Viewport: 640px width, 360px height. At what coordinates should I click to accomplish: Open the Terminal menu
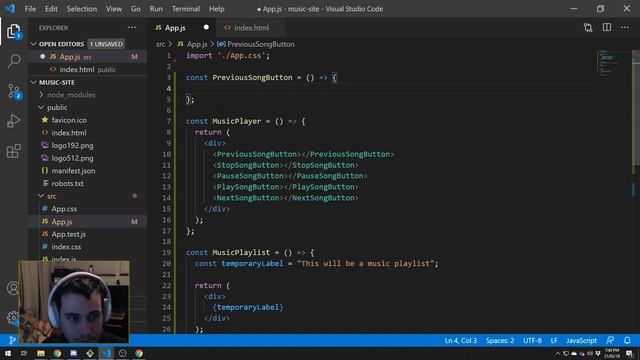[186, 9]
